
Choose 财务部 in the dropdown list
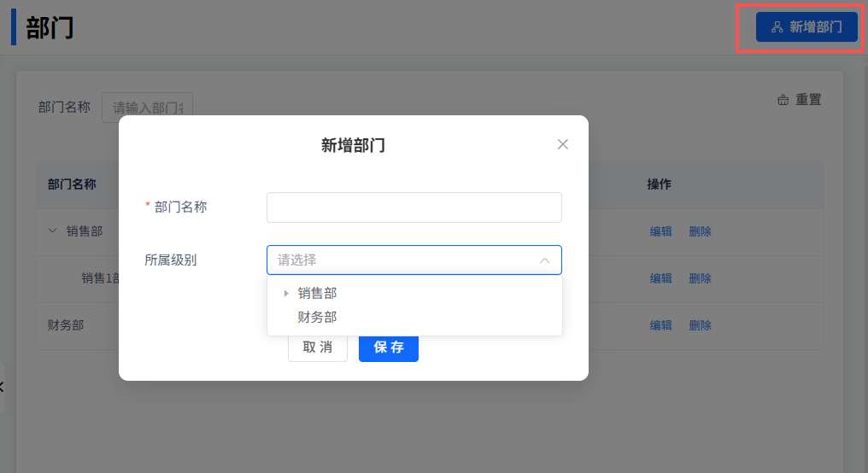click(x=317, y=318)
